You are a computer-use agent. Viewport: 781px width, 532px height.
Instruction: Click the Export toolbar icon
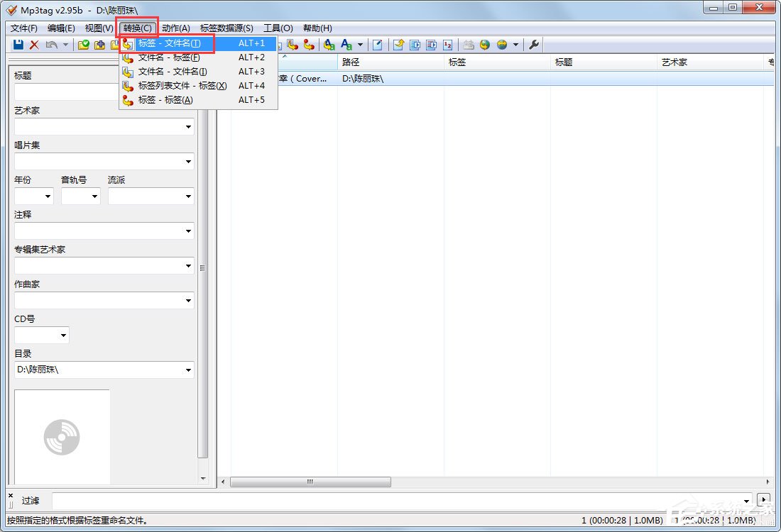(398, 45)
